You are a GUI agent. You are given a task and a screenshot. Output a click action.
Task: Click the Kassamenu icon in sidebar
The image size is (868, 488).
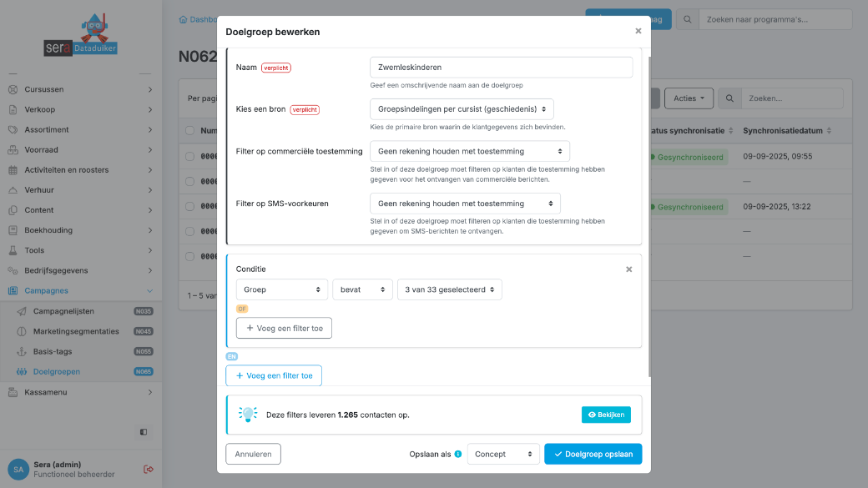pos(13,392)
